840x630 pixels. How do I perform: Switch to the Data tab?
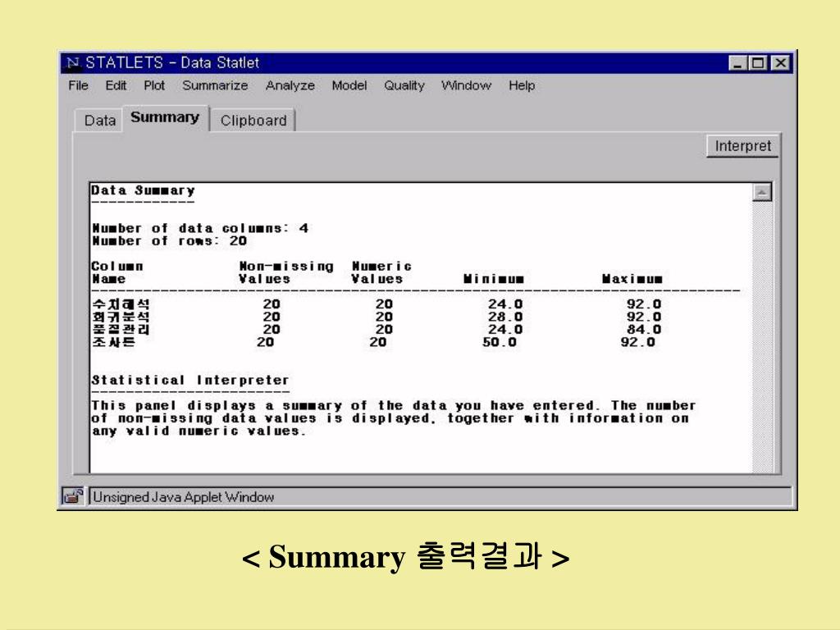click(x=99, y=121)
